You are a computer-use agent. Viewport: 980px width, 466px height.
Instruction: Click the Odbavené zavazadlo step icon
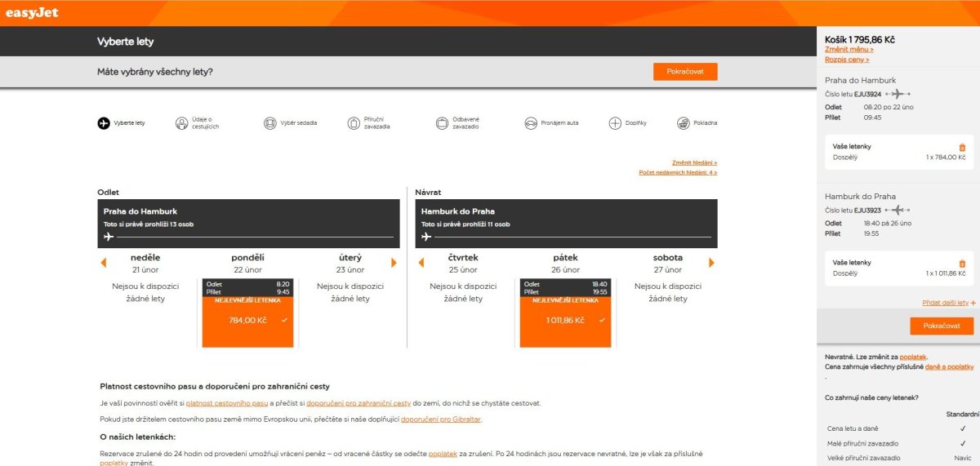click(x=443, y=123)
